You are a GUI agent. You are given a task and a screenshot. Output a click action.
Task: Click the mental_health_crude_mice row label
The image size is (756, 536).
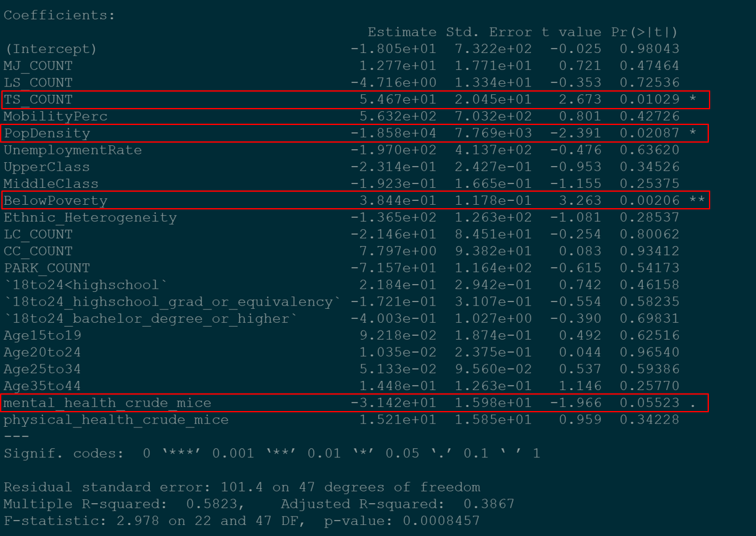coord(107,403)
